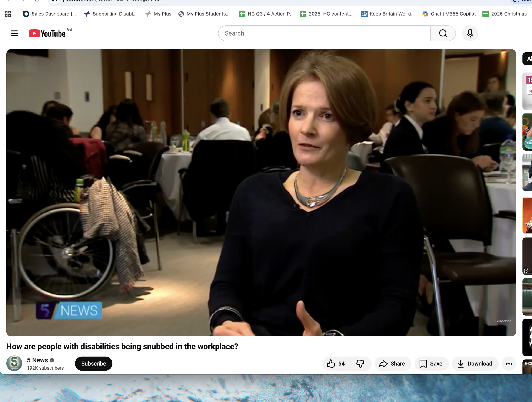Open the My Plus Students... bookmark
This screenshot has height=402, width=532.
204,14
